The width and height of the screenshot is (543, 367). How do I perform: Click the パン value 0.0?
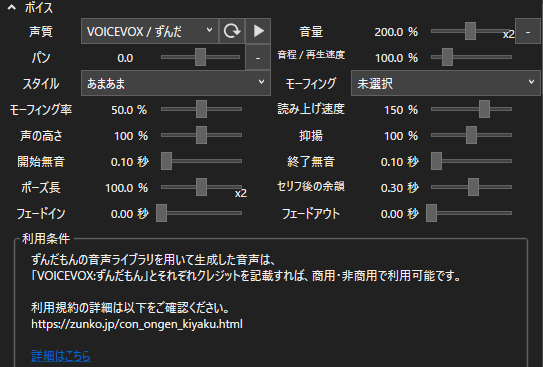point(125,58)
